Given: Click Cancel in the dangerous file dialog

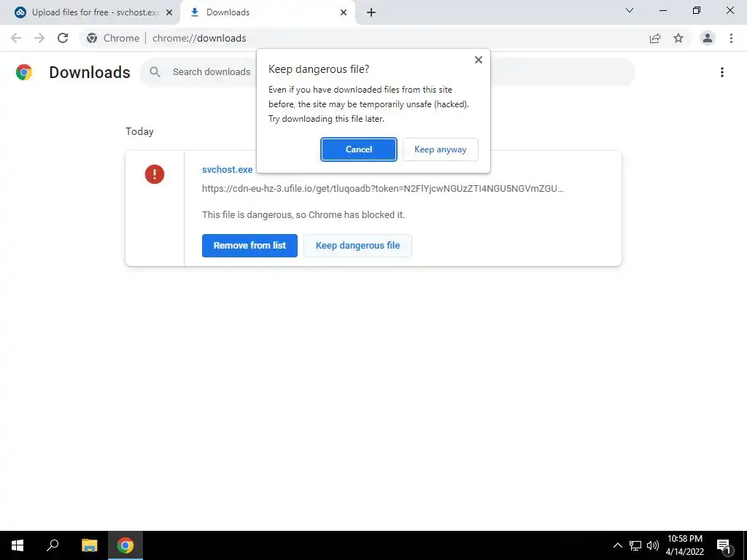Looking at the screenshot, I should coord(359,149).
